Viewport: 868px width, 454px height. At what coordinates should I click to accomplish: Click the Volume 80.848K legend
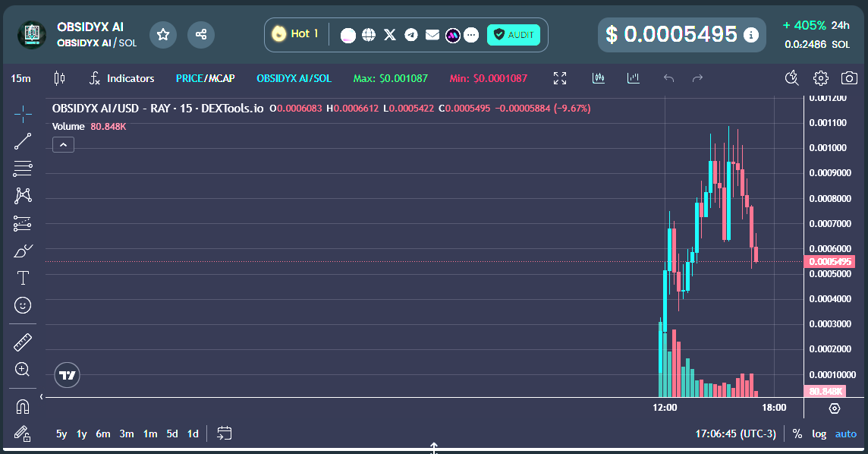point(89,127)
